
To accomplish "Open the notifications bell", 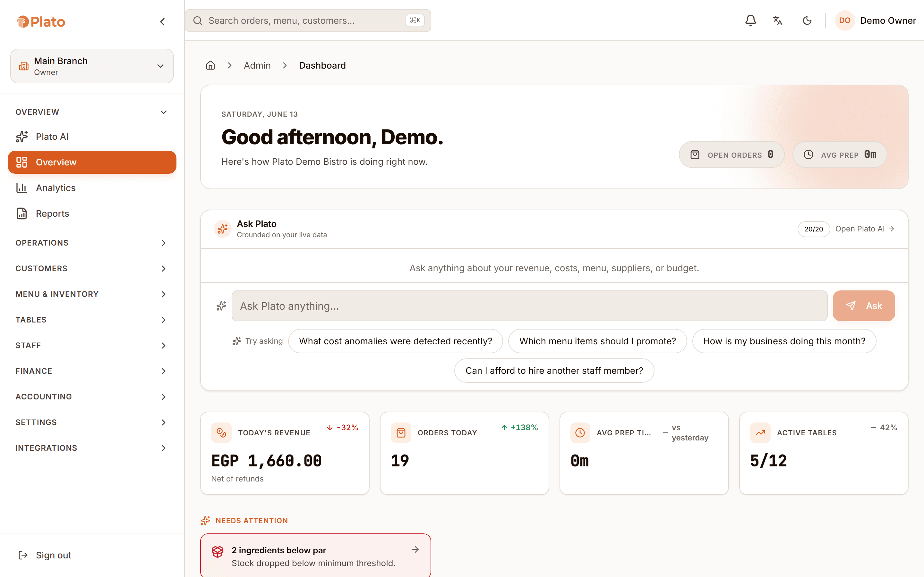I will [750, 21].
